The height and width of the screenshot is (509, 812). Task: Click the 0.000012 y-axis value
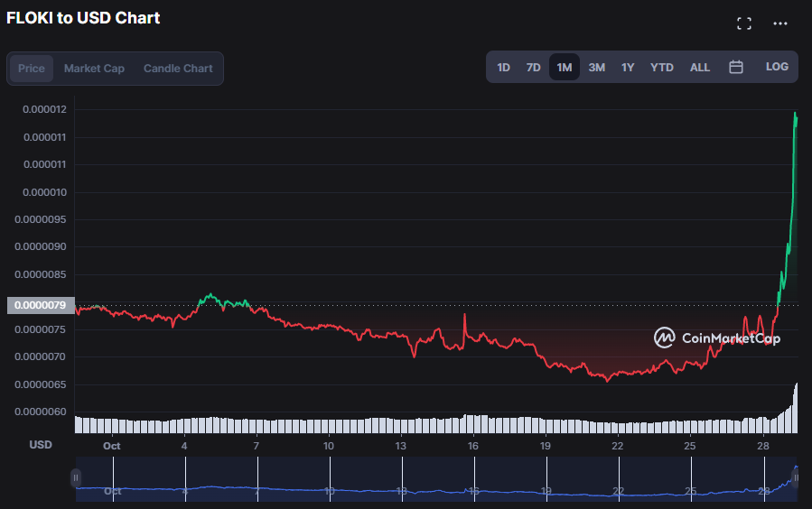[x=44, y=109]
